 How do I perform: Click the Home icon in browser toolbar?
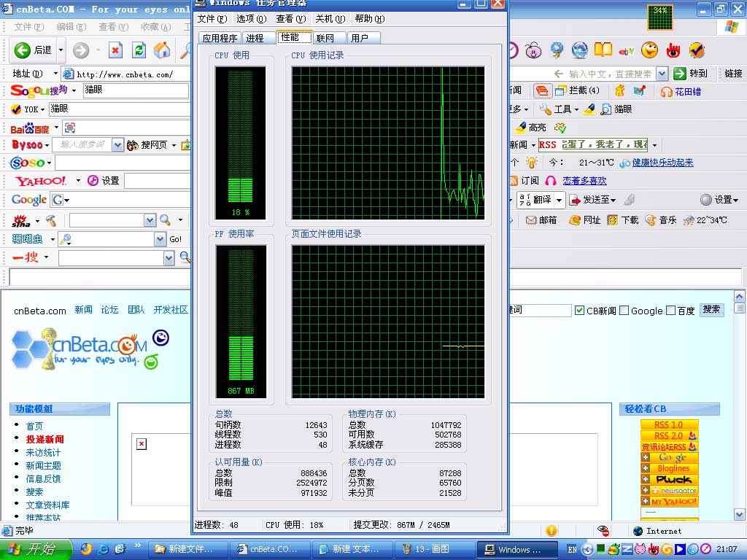162,50
